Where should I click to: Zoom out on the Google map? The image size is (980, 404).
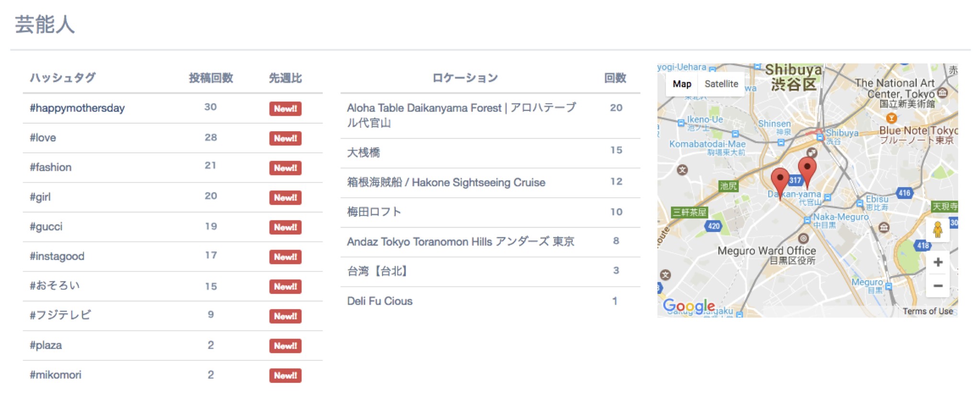click(938, 286)
